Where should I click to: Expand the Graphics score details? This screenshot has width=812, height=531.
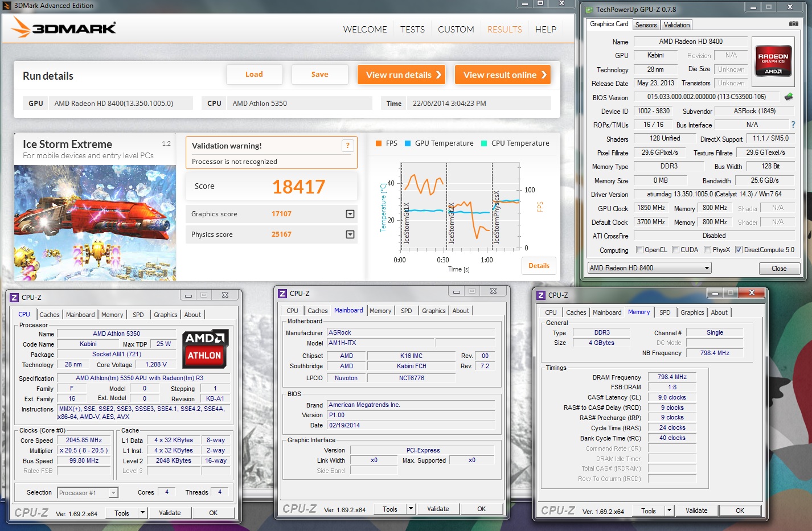(x=350, y=214)
